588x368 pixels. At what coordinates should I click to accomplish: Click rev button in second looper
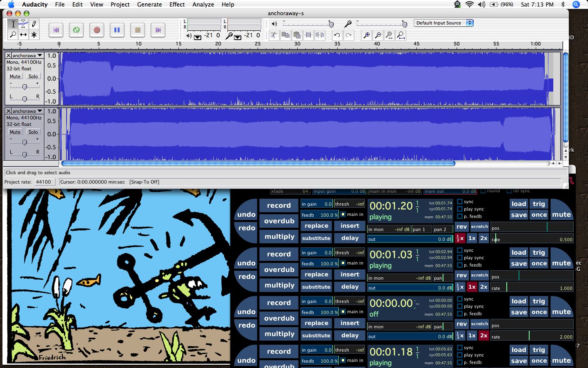coord(461,275)
